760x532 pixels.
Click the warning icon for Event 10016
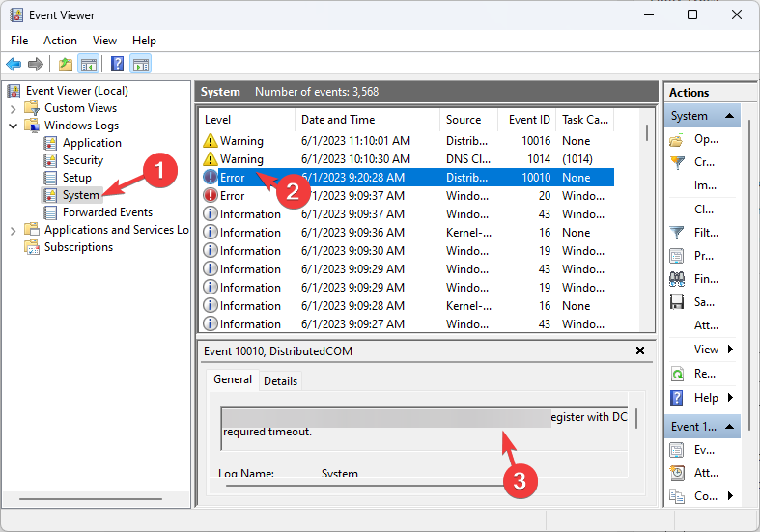[x=211, y=141]
